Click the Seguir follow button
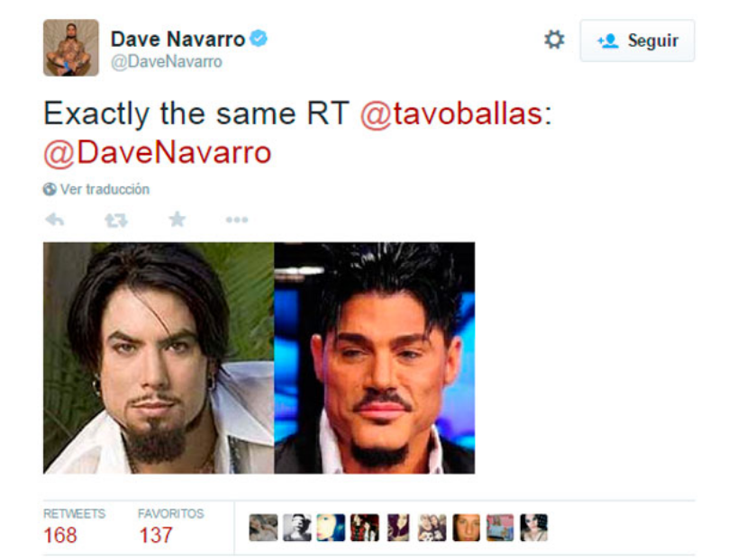 (x=637, y=41)
